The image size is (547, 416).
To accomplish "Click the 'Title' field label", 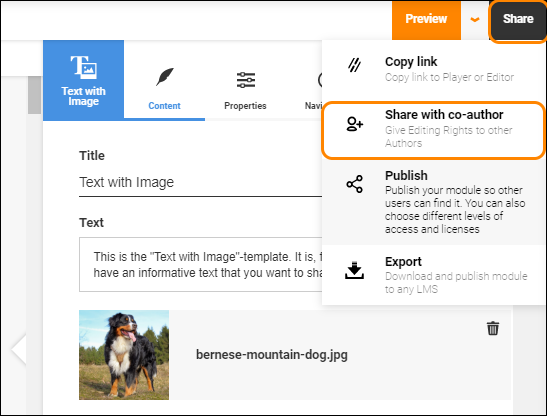I will pyautogui.click(x=92, y=156).
